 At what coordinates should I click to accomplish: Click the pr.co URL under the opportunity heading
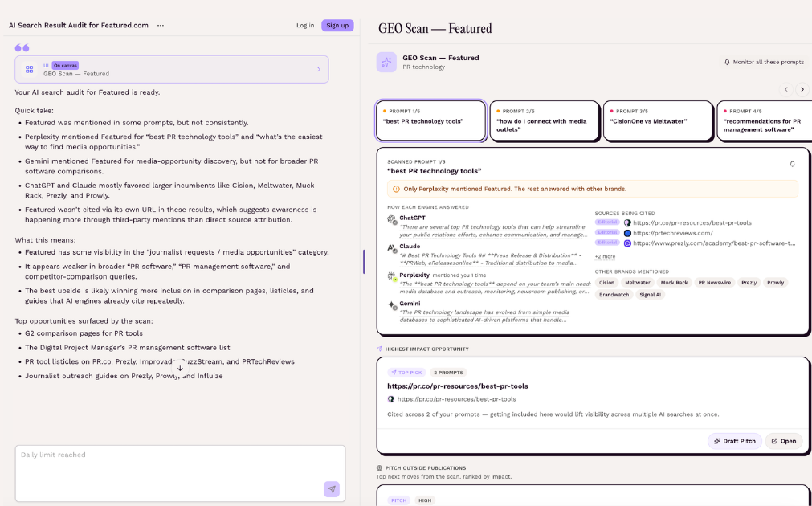coord(456,399)
